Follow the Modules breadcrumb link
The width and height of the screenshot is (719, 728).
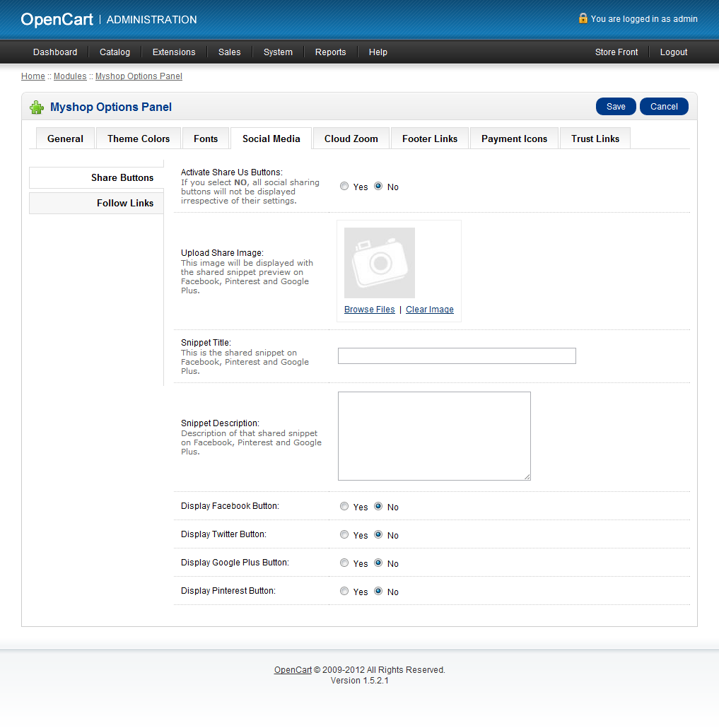[70, 76]
